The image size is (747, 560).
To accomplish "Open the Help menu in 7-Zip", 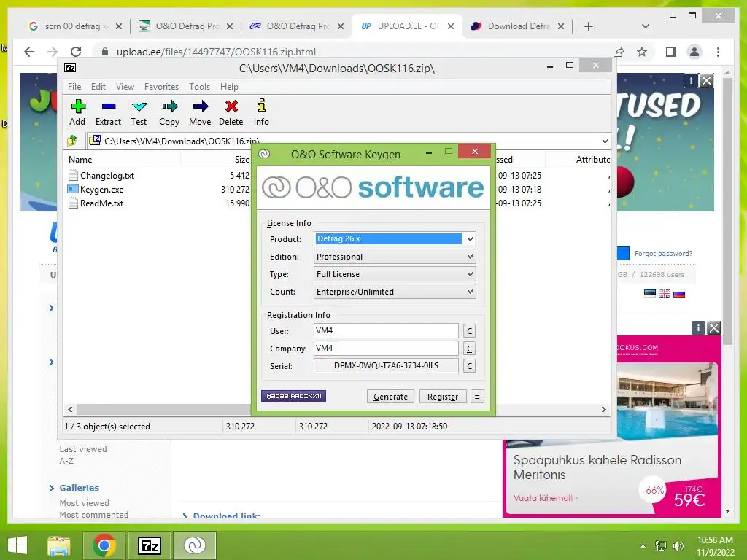I will pyautogui.click(x=229, y=87).
